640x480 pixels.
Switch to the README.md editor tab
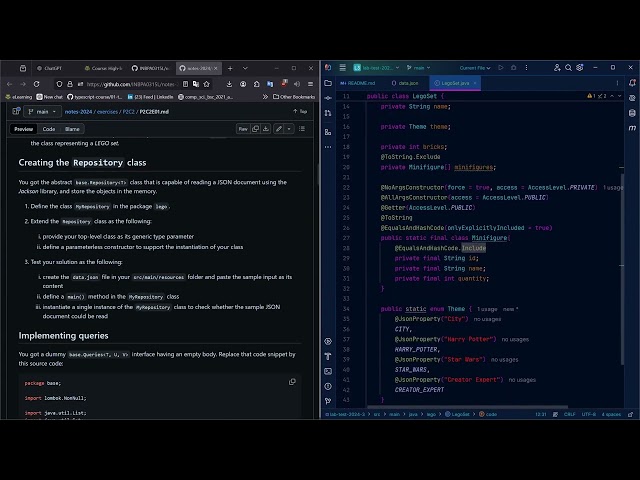pos(358,83)
